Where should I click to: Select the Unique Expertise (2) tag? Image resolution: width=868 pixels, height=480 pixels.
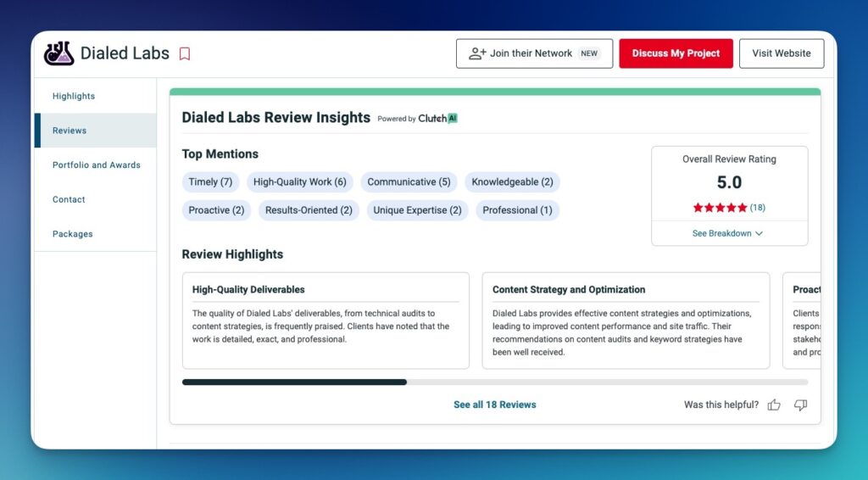click(417, 210)
